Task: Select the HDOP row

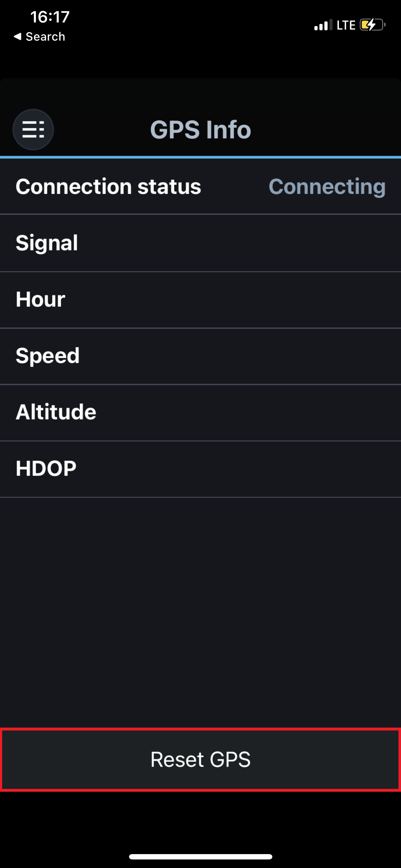Action: click(x=200, y=469)
